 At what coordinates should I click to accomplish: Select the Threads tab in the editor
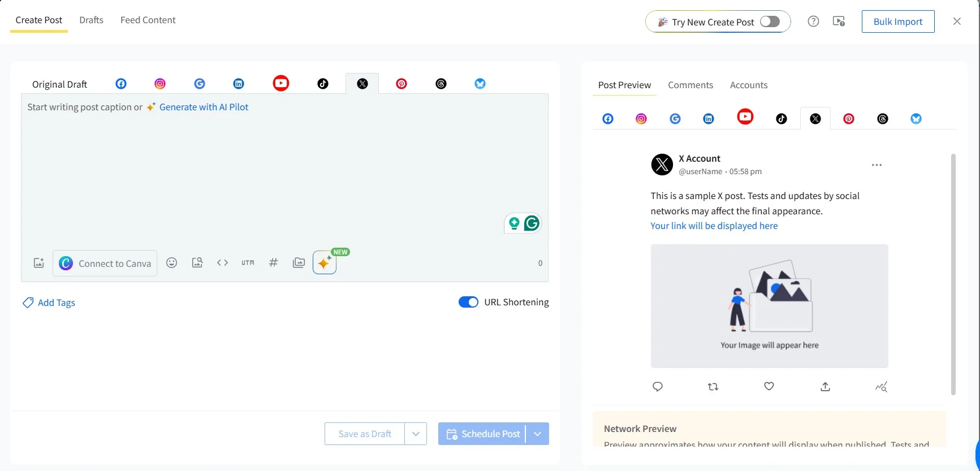[441, 84]
